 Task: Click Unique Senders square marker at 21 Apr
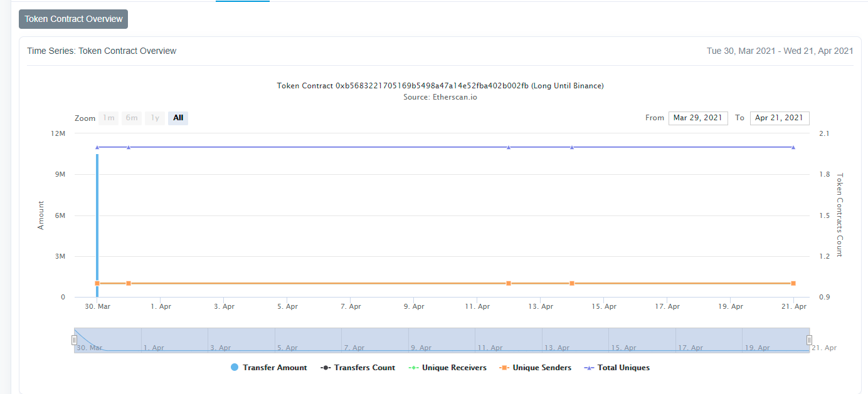(x=793, y=283)
